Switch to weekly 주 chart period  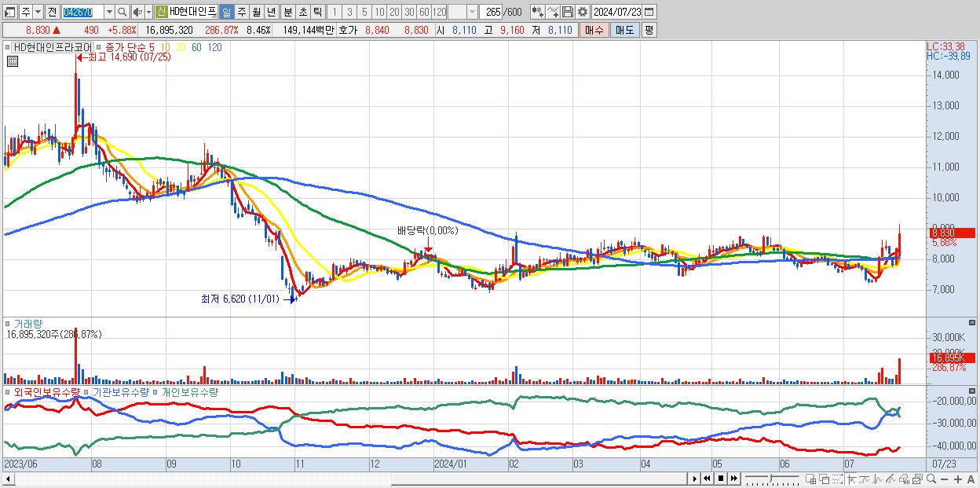click(241, 12)
